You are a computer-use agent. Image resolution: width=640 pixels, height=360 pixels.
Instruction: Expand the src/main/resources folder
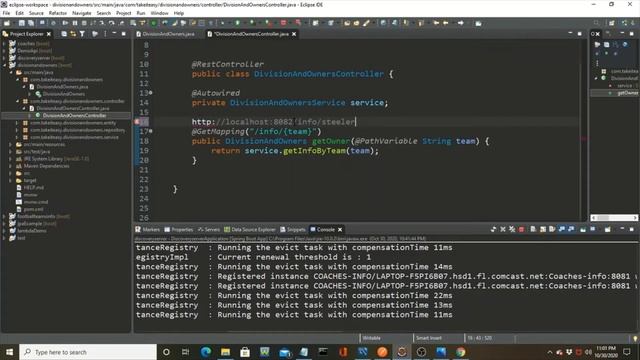[11, 144]
